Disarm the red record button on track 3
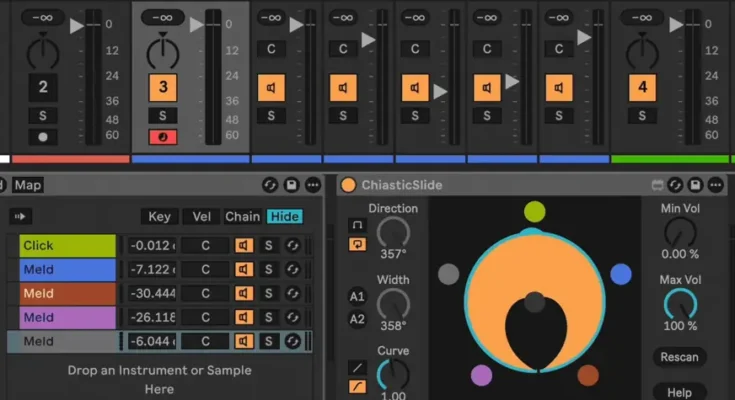Image resolution: width=735 pixels, height=400 pixels. 163,137
